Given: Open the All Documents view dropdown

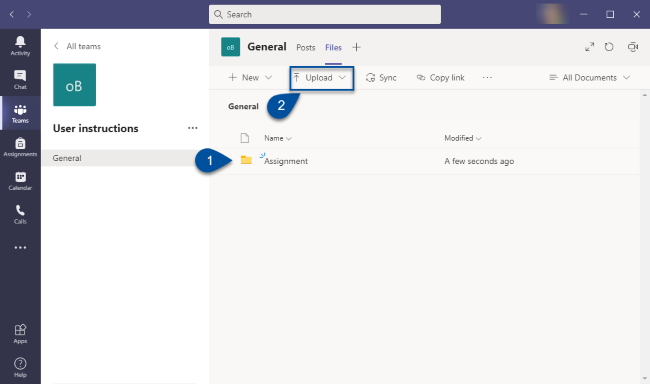Looking at the screenshot, I should [x=589, y=78].
